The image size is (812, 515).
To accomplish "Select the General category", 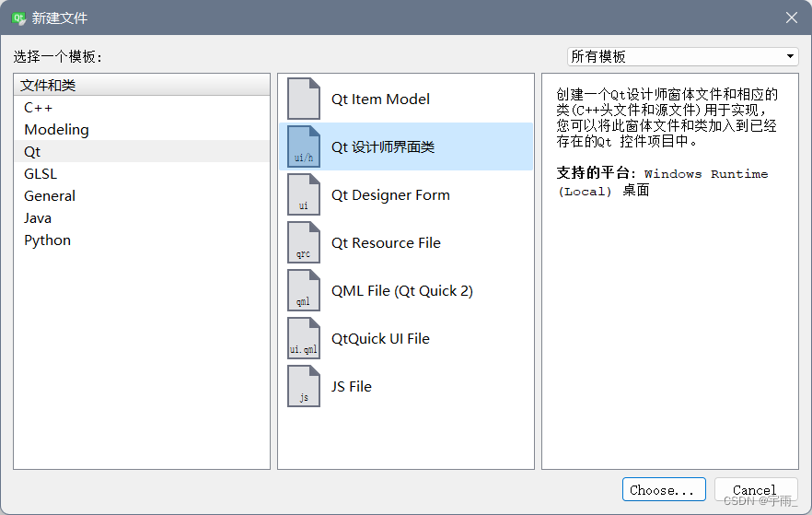I will 142,196.
